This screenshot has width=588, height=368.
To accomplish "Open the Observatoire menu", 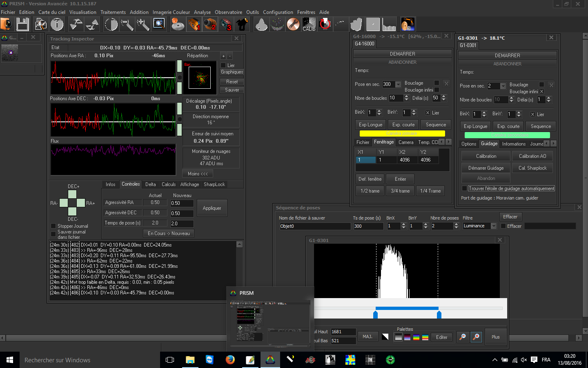I will pos(228,12).
